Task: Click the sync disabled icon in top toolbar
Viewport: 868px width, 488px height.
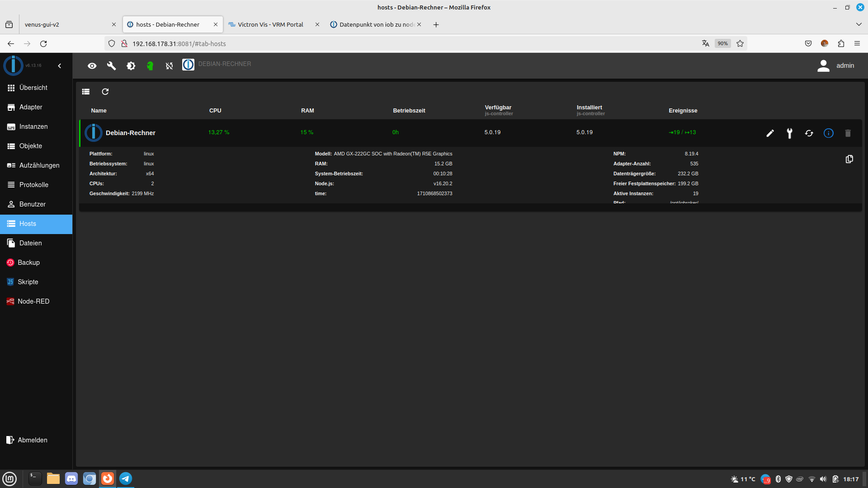Action: [x=169, y=66]
